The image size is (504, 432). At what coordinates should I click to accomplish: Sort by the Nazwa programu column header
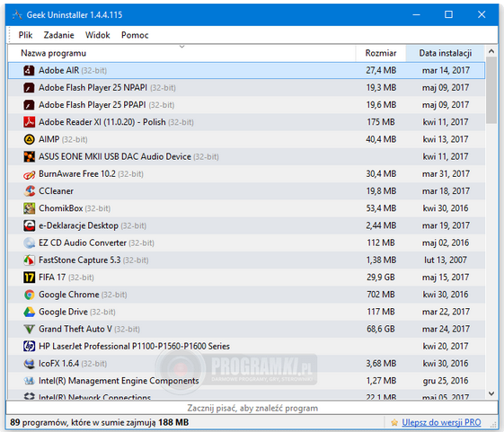tap(182, 53)
